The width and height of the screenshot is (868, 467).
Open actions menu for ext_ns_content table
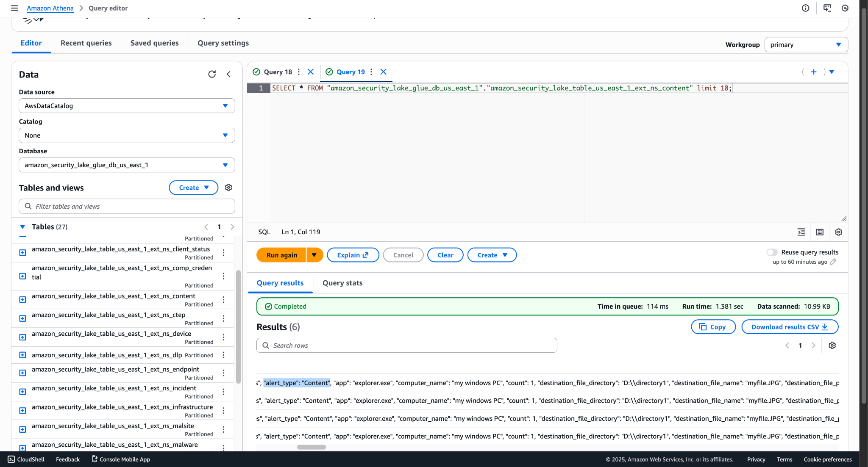[x=223, y=300]
